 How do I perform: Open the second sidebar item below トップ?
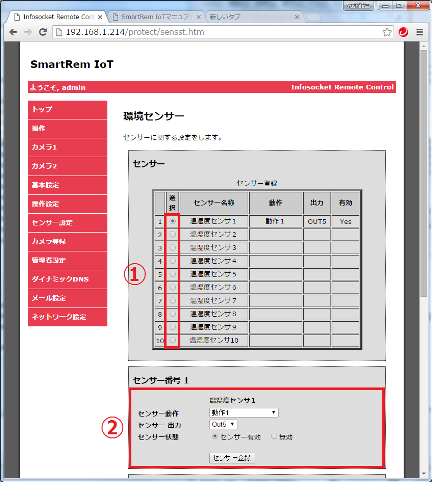pyautogui.click(x=67, y=147)
